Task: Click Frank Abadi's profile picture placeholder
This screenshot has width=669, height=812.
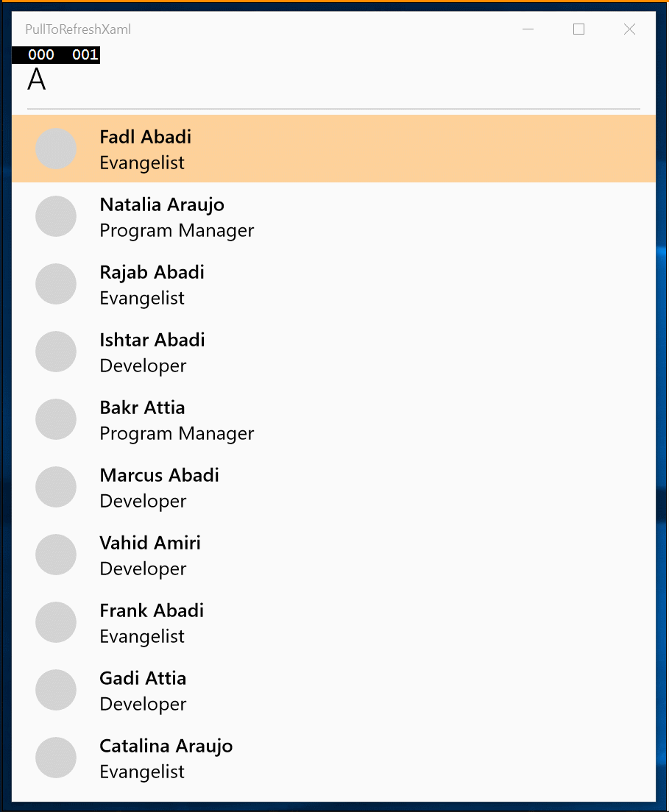Action: tap(56, 622)
